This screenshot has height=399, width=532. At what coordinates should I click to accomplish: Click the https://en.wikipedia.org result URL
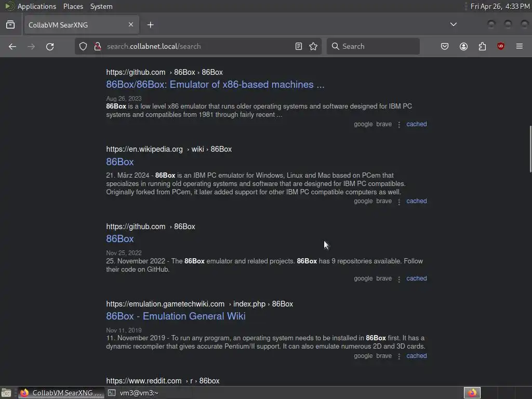click(144, 149)
